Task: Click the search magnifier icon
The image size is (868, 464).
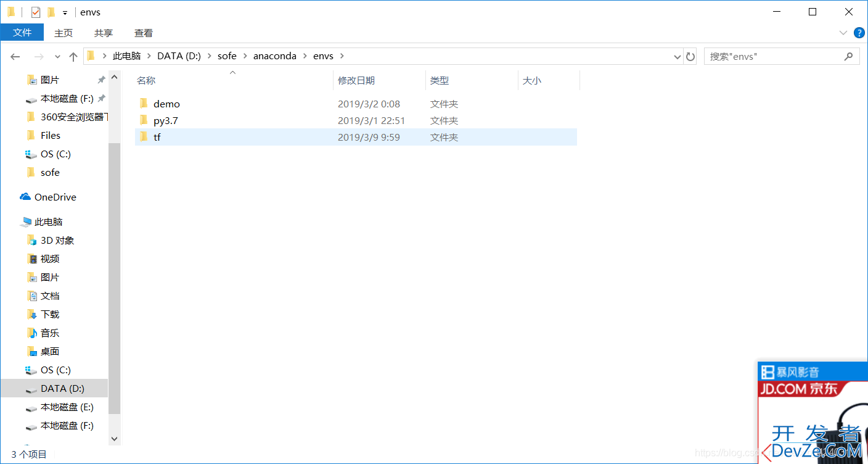Action: point(849,56)
